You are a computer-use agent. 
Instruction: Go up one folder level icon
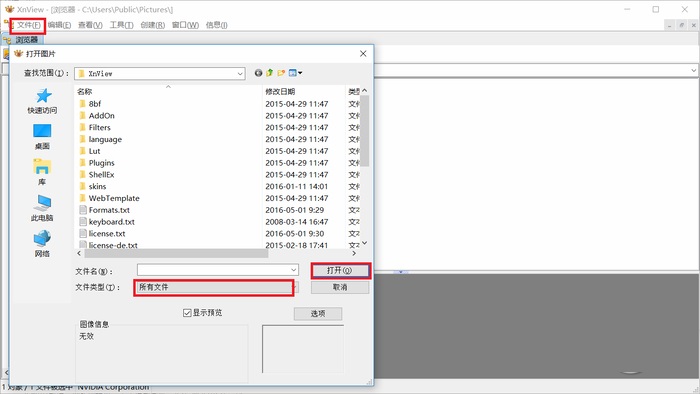point(270,73)
